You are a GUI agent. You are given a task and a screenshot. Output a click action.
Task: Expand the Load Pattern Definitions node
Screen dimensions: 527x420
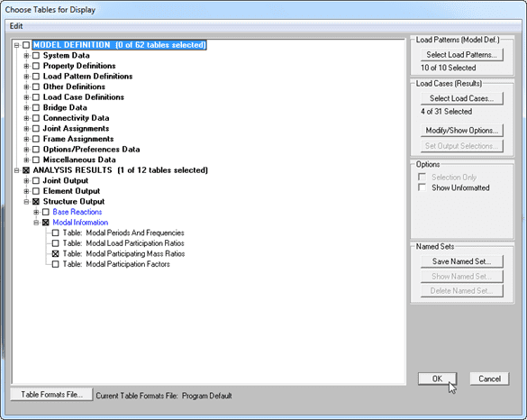click(x=26, y=77)
